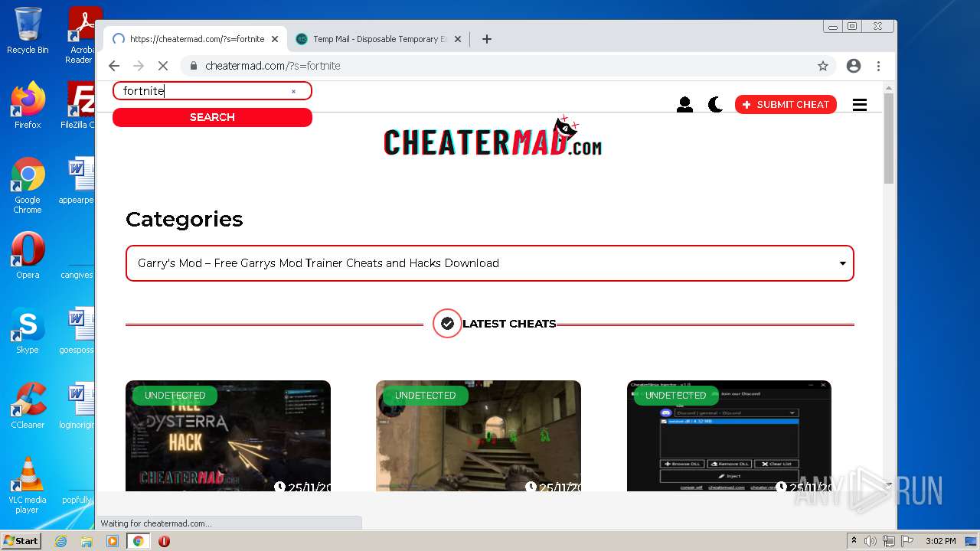The width and height of the screenshot is (980, 551).
Task: Select the cheatermad.com tab
Action: point(196,39)
